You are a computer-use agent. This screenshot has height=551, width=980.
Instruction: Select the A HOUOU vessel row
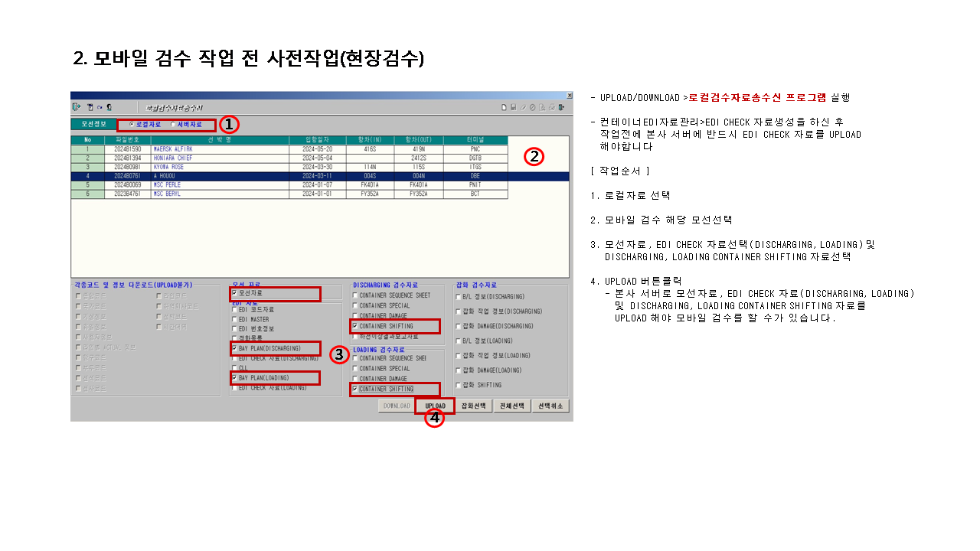(320, 176)
